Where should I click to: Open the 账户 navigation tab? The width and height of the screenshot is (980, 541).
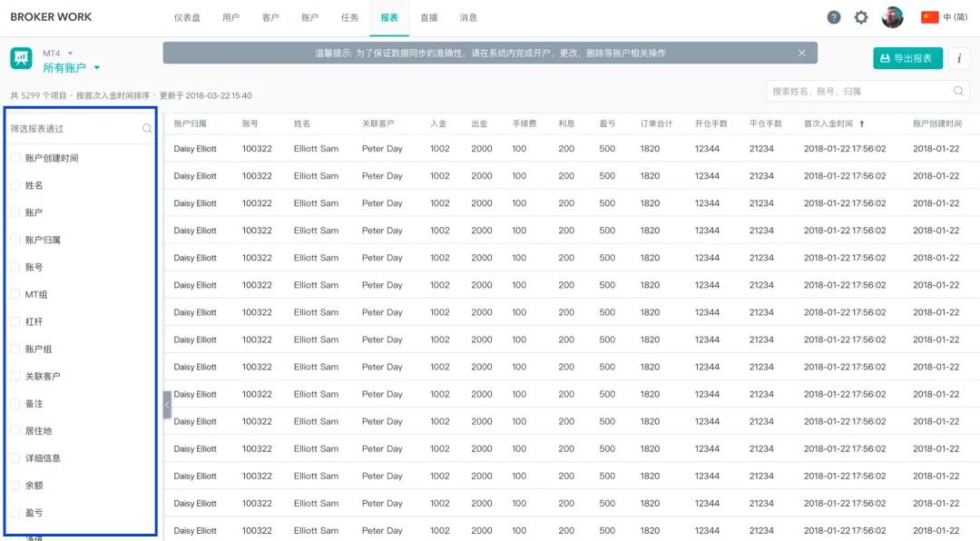[x=310, y=17]
